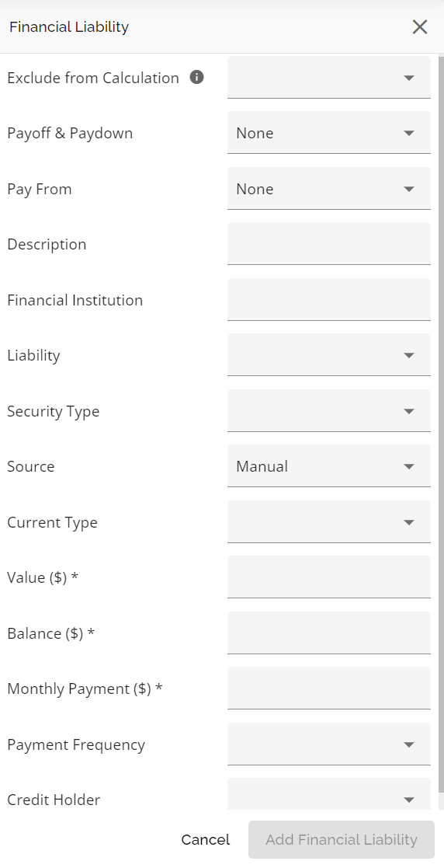Image resolution: width=444 pixels, height=868 pixels.
Task: Open the Security Type dropdown
Action: tap(328, 411)
